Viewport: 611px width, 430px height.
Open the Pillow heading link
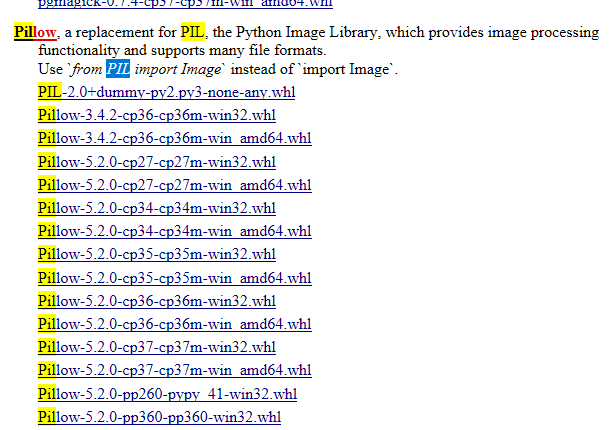click(35, 32)
